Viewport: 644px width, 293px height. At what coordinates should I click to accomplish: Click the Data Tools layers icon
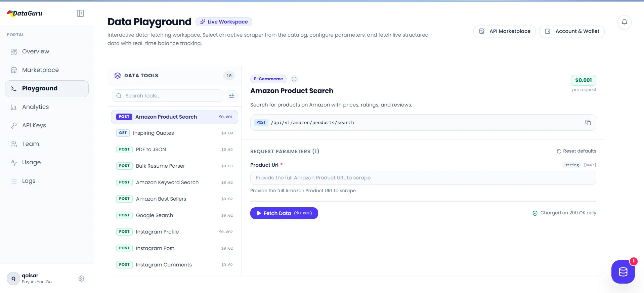click(x=117, y=76)
